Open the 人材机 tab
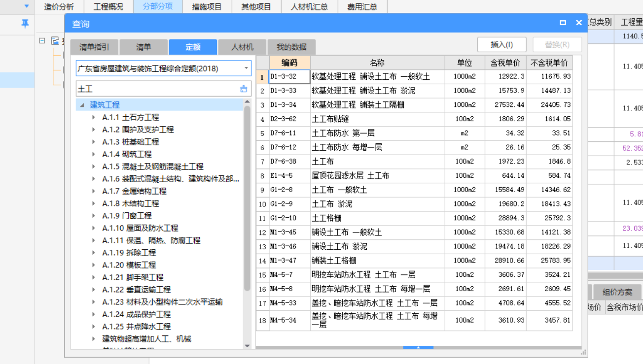 [x=242, y=47]
